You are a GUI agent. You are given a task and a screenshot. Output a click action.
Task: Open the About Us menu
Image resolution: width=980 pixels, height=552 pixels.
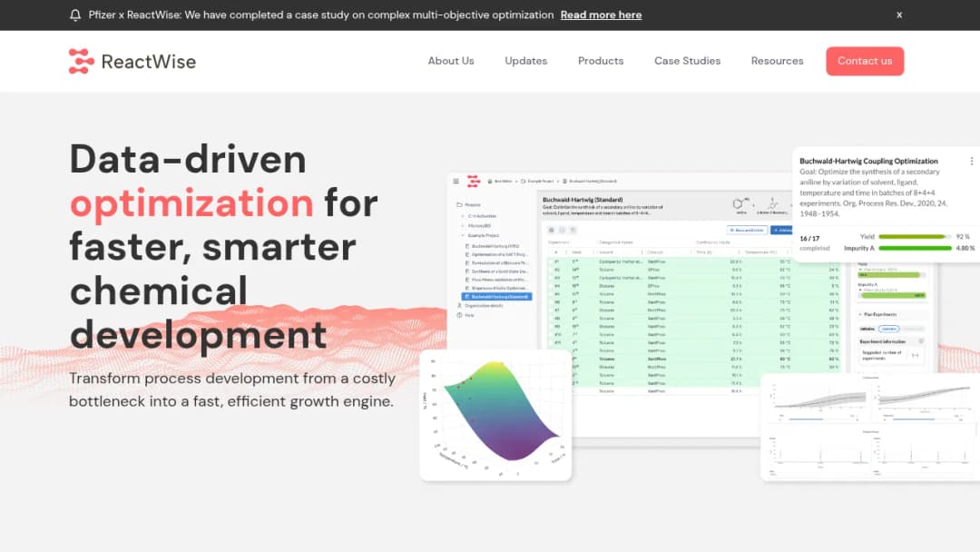(x=451, y=61)
